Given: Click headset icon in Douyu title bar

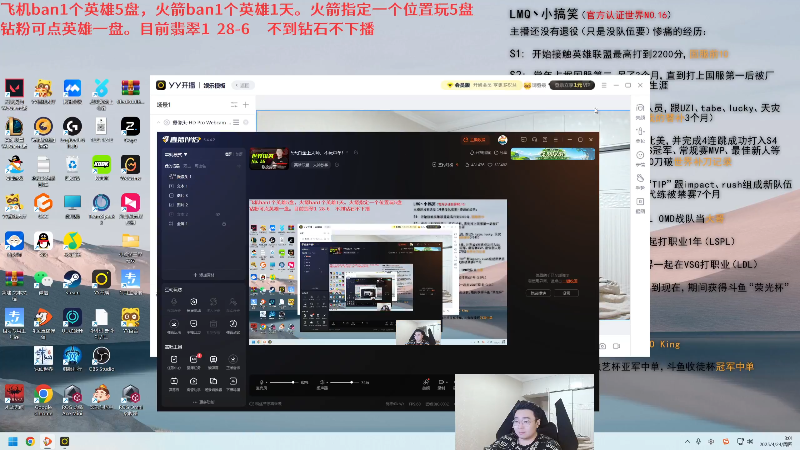Looking at the screenshot, I should [x=534, y=139].
